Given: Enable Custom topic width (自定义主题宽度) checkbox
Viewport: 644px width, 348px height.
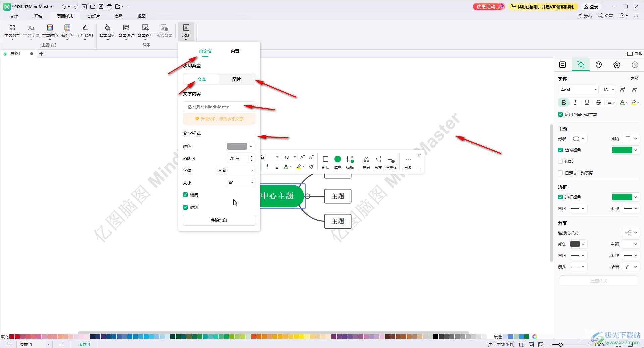Looking at the screenshot, I should coord(560,173).
